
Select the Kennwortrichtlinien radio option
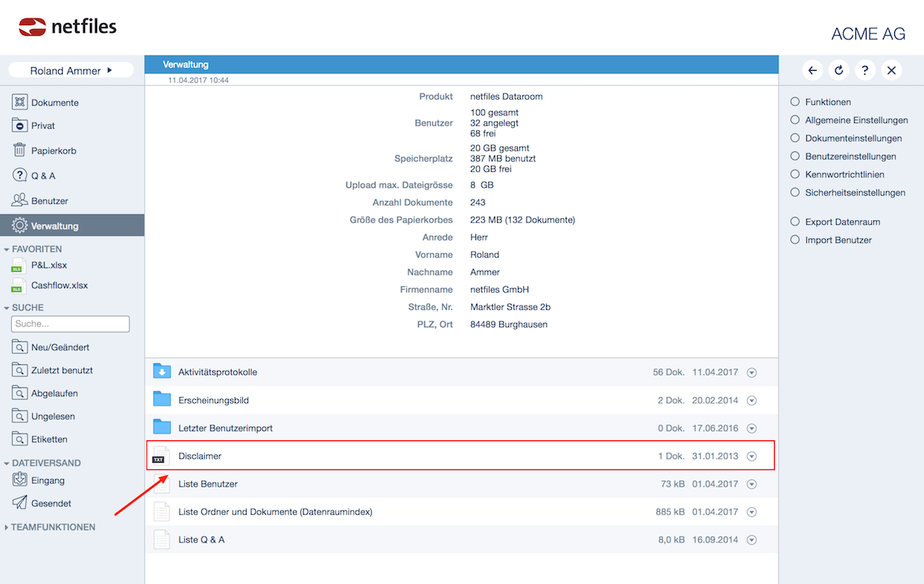click(795, 174)
